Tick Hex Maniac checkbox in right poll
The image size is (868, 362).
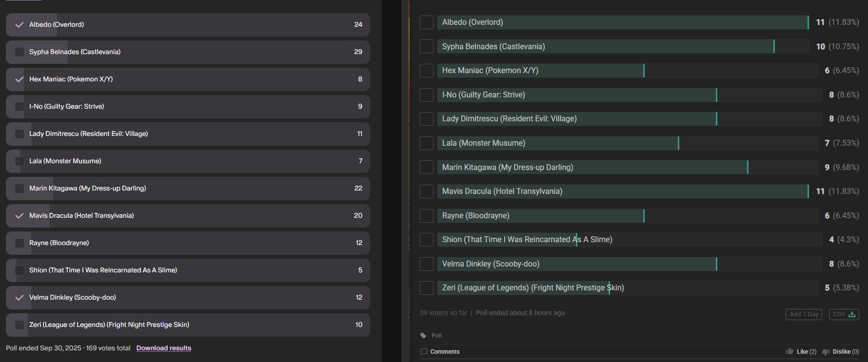(x=427, y=71)
